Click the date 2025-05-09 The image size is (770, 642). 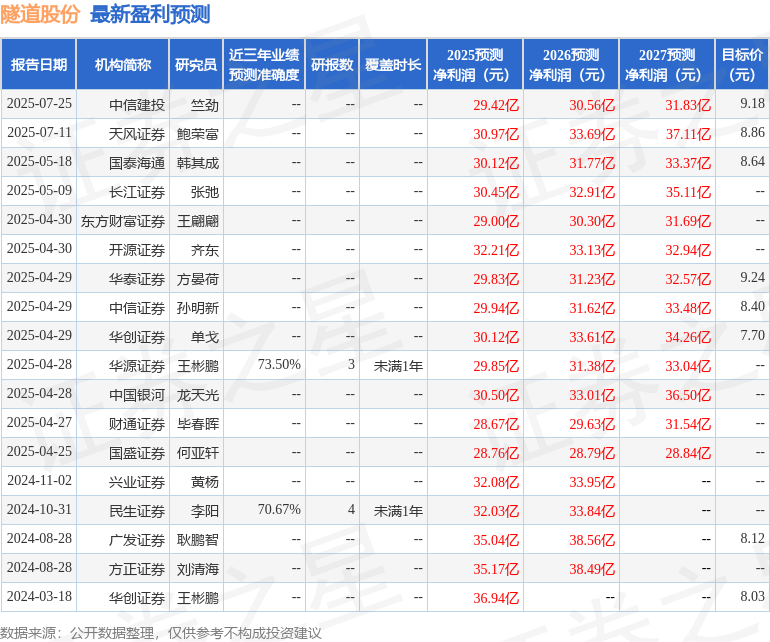[x=39, y=191]
